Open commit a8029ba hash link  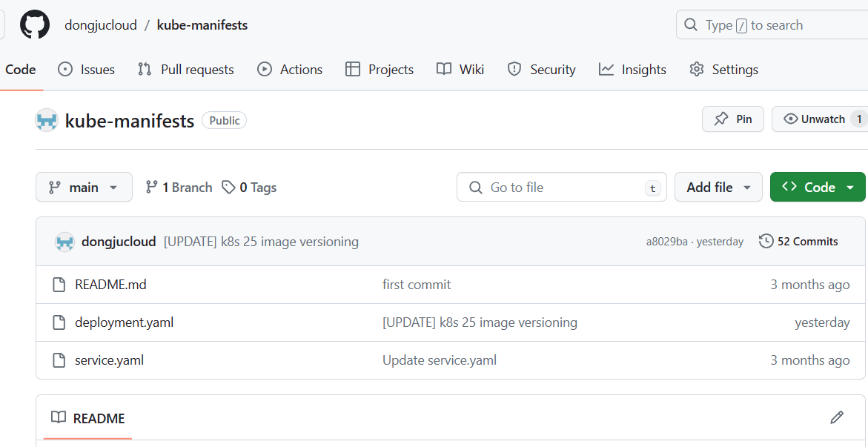[x=667, y=242]
